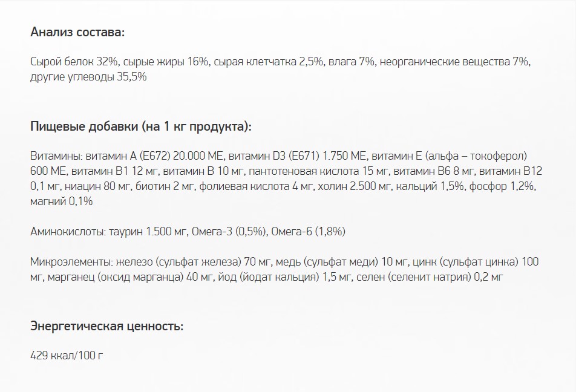Click the text "витамин D3 (E671)"
Screen dimensions: 576x392
pos(273,155)
